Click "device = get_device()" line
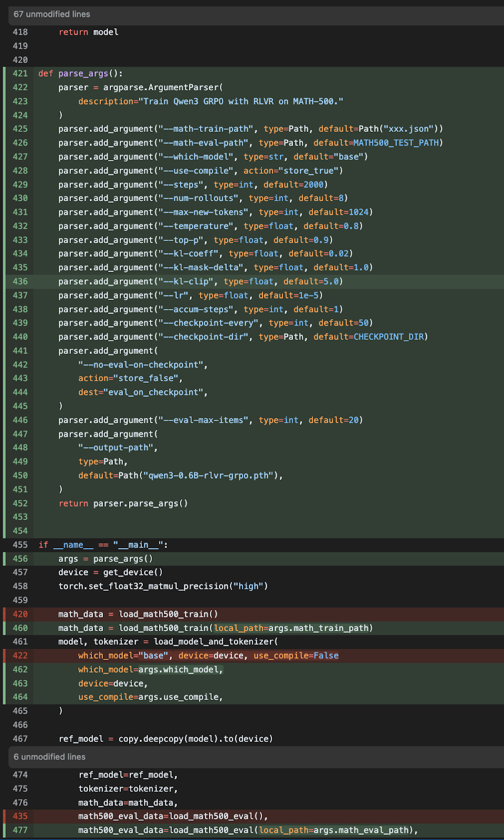 point(110,572)
